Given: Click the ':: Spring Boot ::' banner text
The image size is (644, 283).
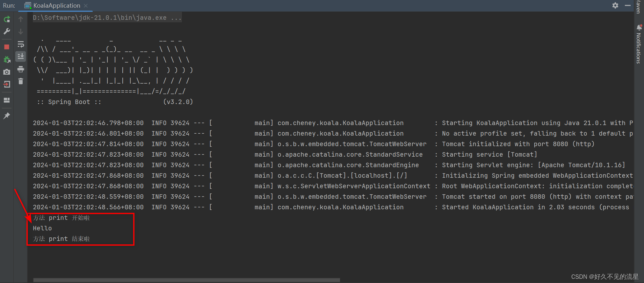Looking at the screenshot, I should 69,102.
